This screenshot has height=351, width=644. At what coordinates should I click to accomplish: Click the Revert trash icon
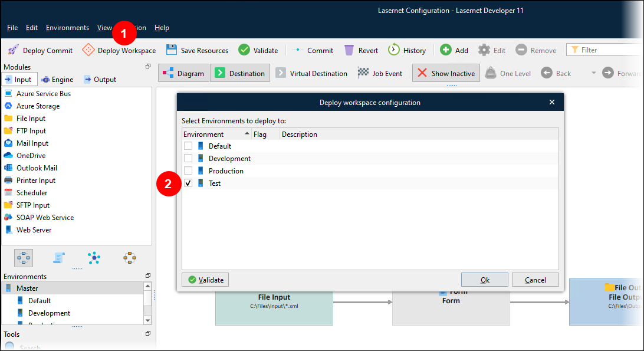pyautogui.click(x=349, y=50)
